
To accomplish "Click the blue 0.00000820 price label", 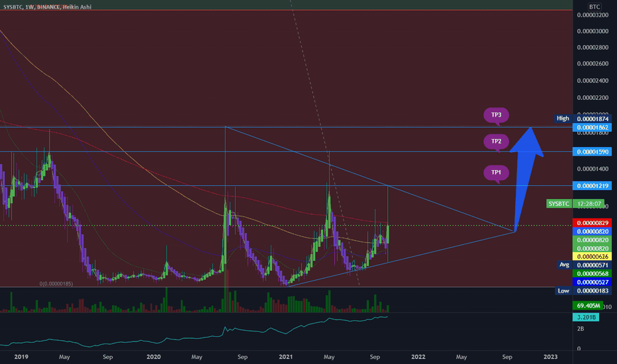I will click(593, 232).
